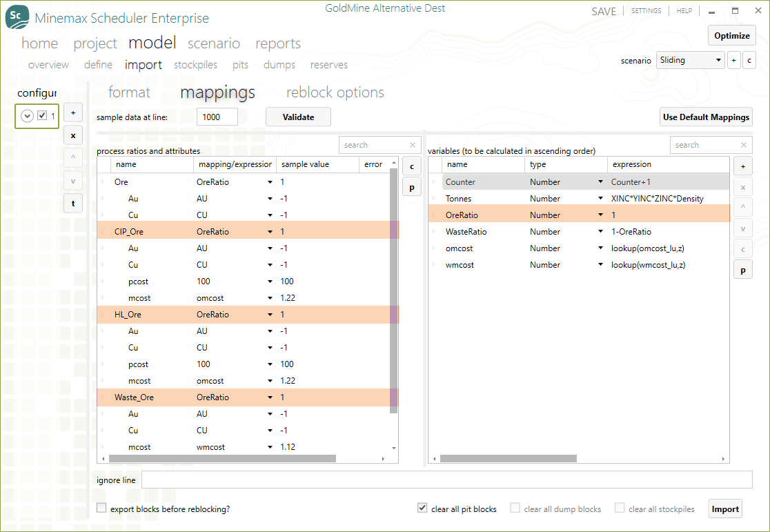Click the Import button

[x=725, y=509]
